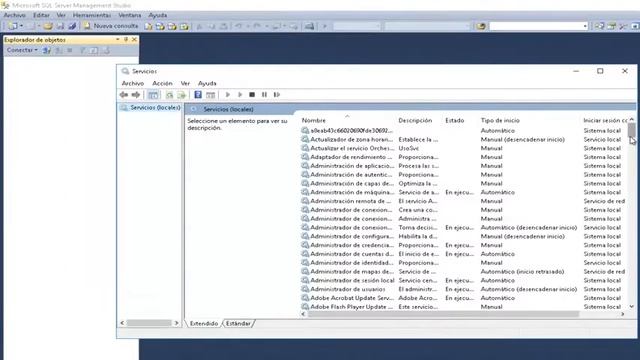The image size is (640, 360).
Task: Click the Pause service button
Action: coord(264,95)
